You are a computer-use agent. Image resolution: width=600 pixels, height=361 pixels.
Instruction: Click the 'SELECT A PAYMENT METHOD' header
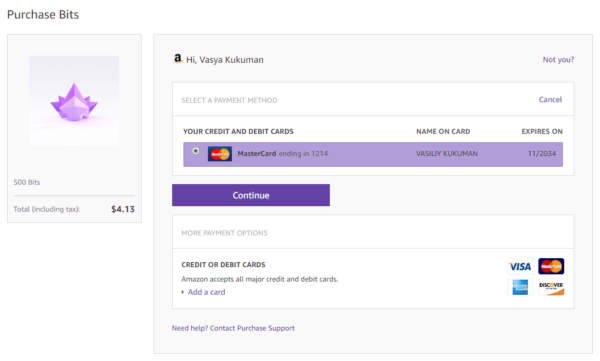(x=229, y=100)
